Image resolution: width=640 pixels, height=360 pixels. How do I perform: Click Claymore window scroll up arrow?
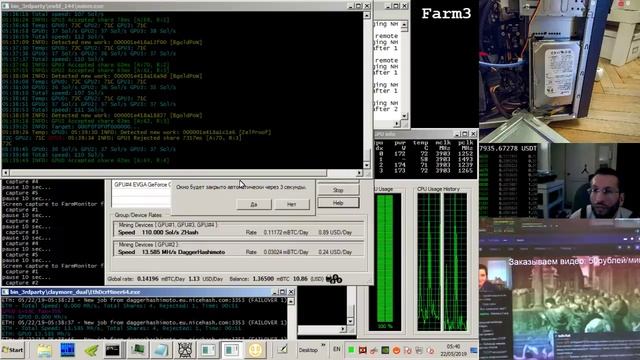[291, 301]
